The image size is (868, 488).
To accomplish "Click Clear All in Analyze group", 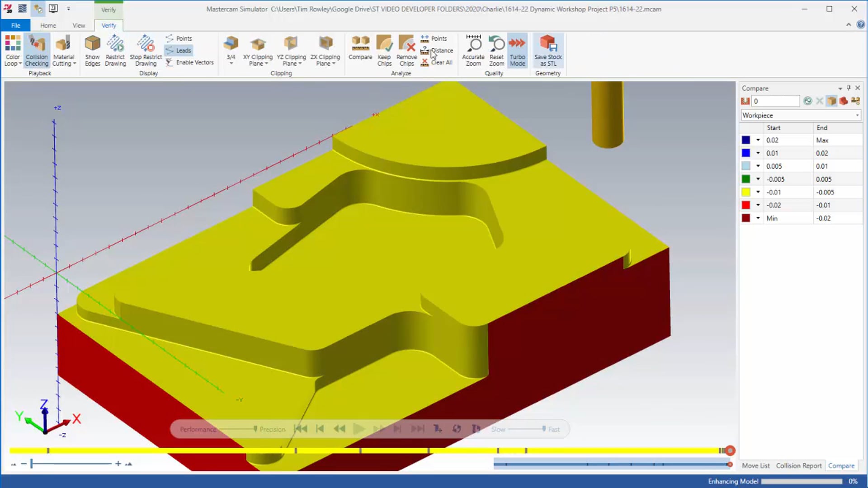I will point(436,62).
